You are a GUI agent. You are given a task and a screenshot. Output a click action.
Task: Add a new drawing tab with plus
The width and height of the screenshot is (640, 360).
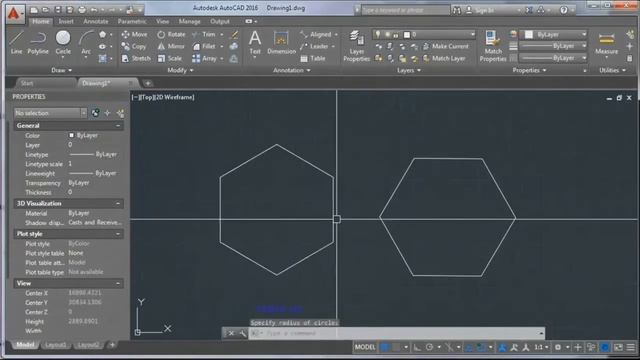click(x=148, y=83)
